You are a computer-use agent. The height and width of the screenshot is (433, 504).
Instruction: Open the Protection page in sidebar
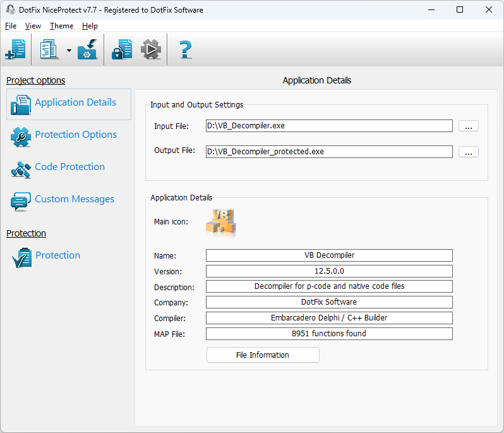coord(58,255)
